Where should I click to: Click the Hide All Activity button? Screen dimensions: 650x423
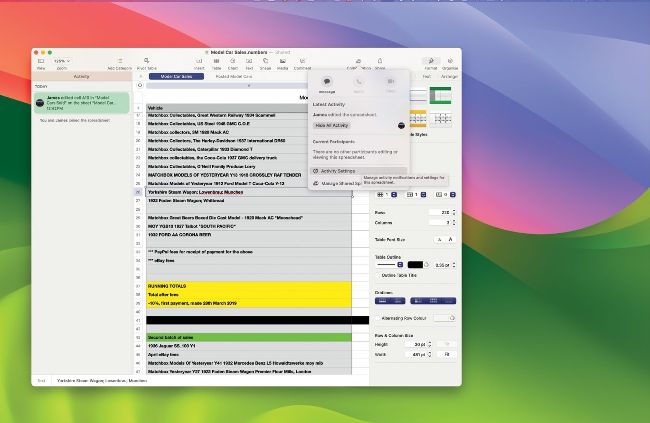(x=332, y=125)
